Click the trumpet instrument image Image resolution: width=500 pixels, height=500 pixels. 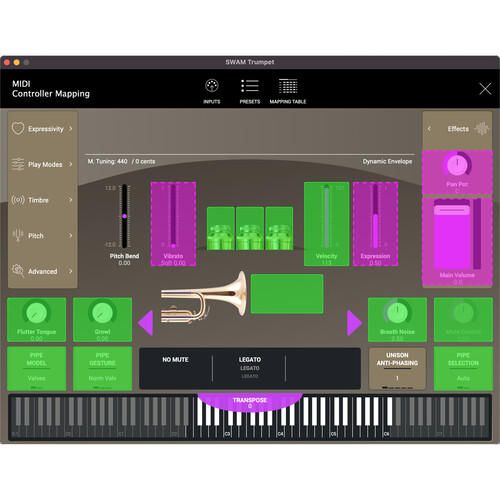click(x=204, y=298)
